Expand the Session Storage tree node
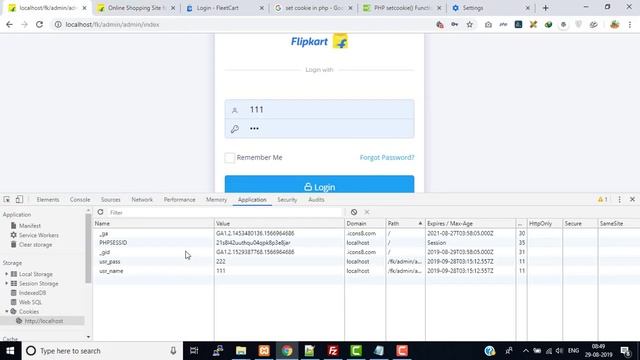This screenshot has width=640, height=360. pyautogui.click(x=6, y=283)
